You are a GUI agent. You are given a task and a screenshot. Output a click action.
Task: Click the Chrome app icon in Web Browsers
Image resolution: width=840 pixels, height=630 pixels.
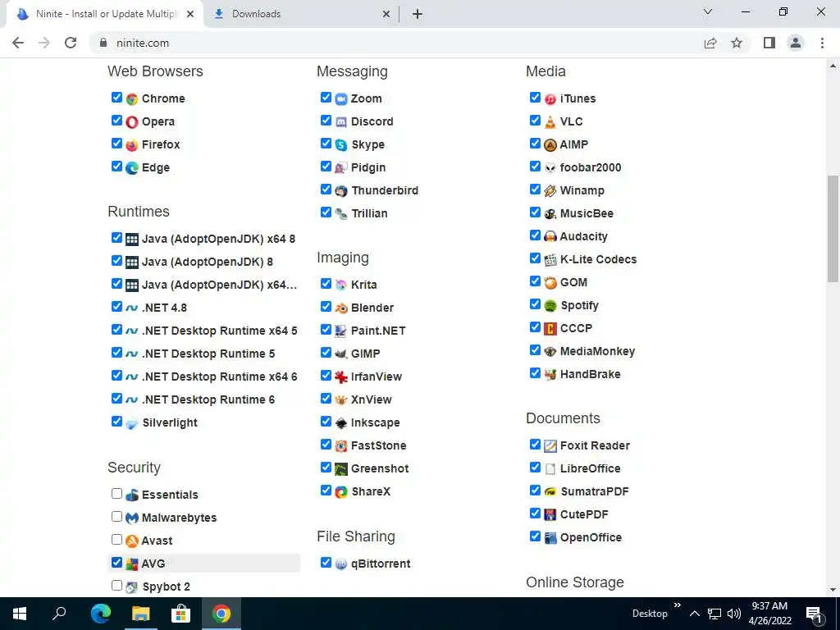[132, 99]
